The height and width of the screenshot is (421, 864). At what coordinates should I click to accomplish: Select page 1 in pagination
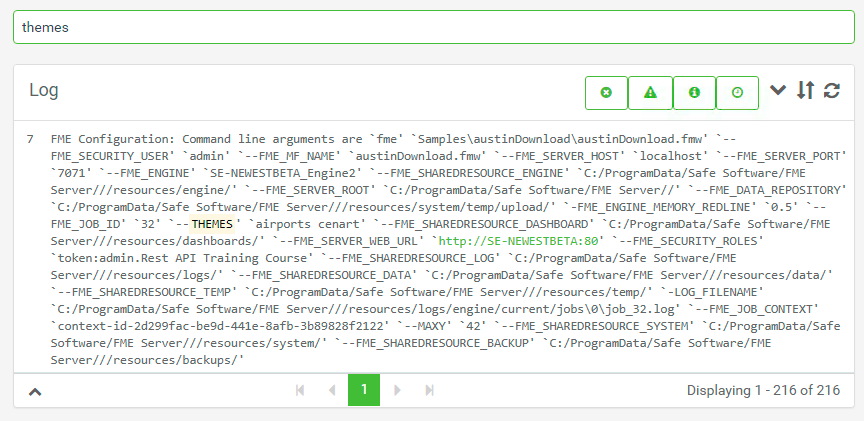tap(364, 390)
